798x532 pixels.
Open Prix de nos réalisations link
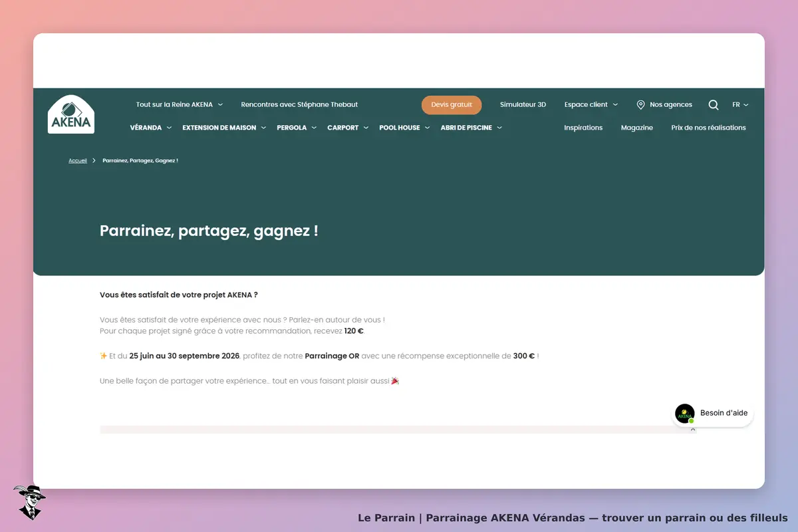[x=709, y=128]
